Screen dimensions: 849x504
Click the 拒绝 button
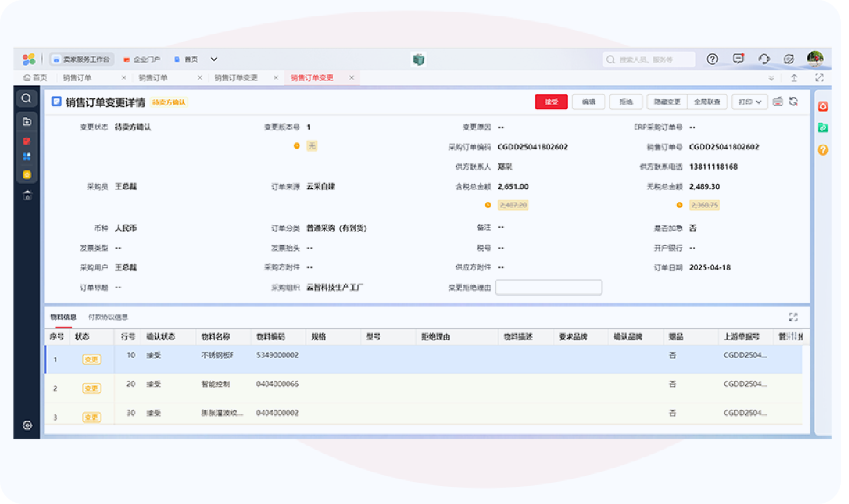pyautogui.click(x=626, y=102)
